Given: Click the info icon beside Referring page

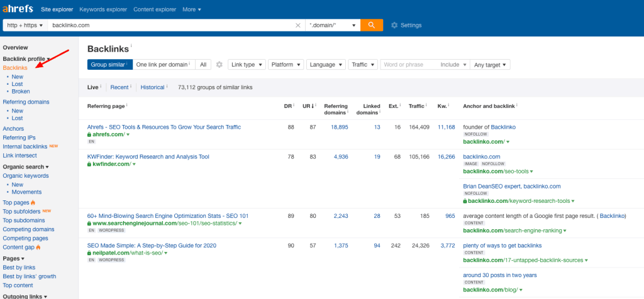Looking at the screenshot, I should pyautogui.click(x=126, y=106).
